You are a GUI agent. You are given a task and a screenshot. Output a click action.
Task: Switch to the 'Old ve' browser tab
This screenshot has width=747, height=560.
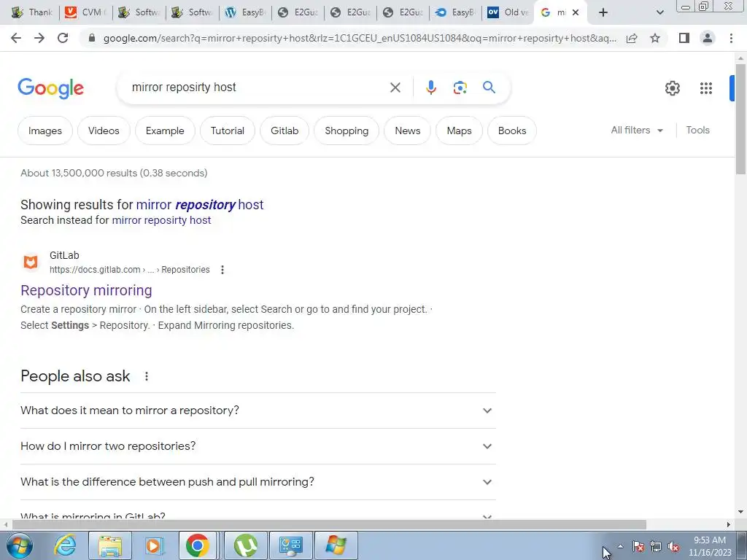pos(508,12)
